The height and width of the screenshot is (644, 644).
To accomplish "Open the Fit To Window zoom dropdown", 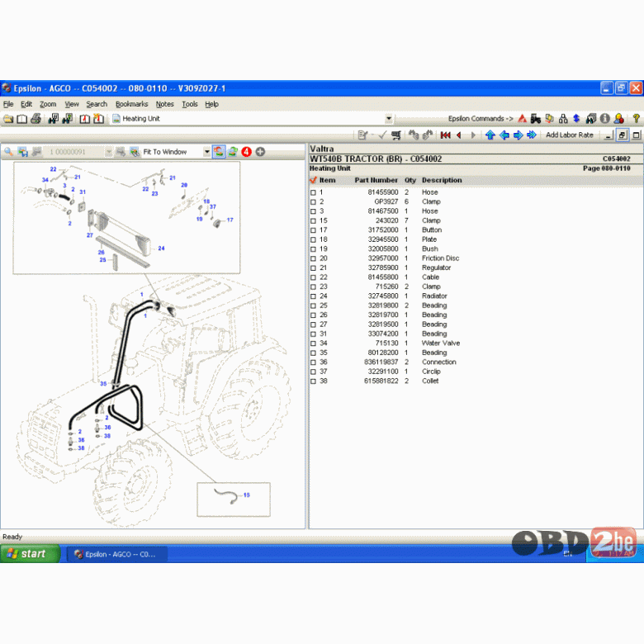I will point(206,152).
